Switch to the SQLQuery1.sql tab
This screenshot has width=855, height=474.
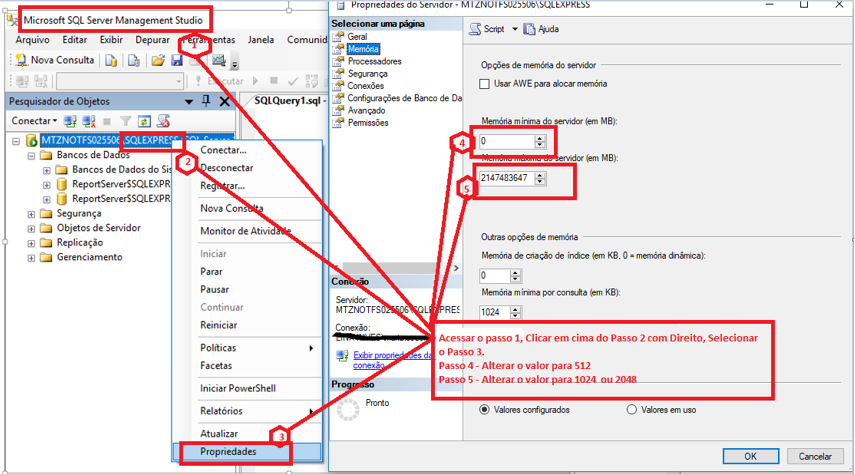(x=287, y=100)
